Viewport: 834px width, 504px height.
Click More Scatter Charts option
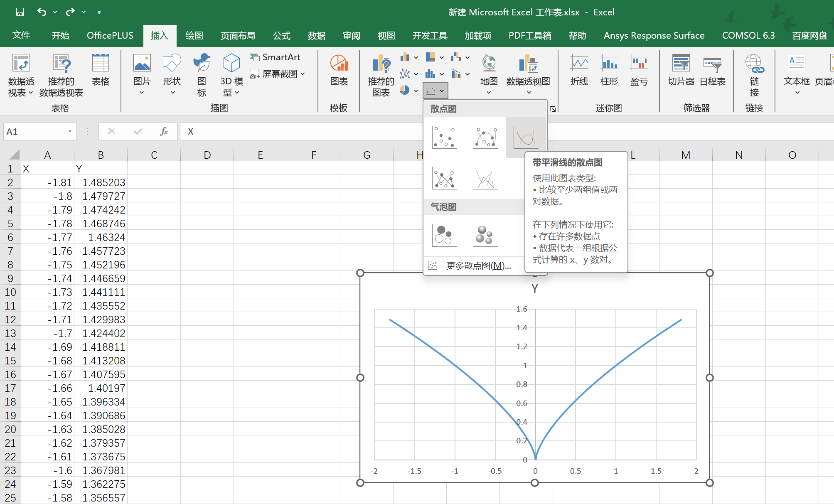pos(478,266)
